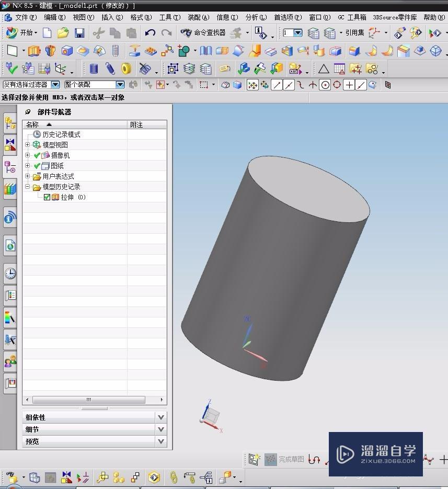The image size is (448, 489).
Task: Toggle the point on curve snap option
Action: point(361,85)
